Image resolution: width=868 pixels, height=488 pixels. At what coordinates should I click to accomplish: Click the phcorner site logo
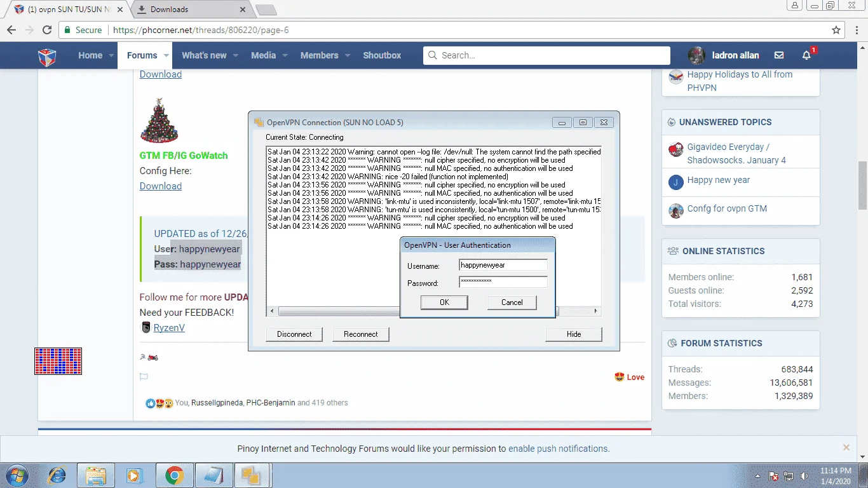48,56
